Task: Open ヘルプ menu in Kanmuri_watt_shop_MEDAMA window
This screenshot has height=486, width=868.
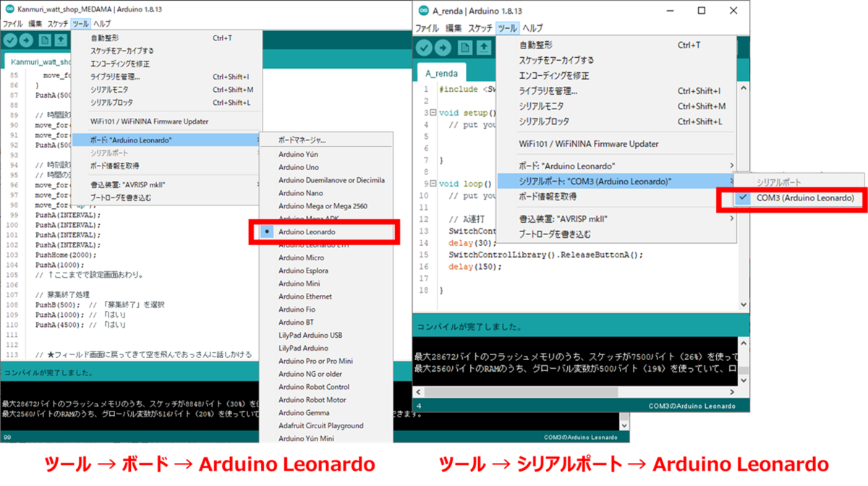Action: click(x=102, y=24)
